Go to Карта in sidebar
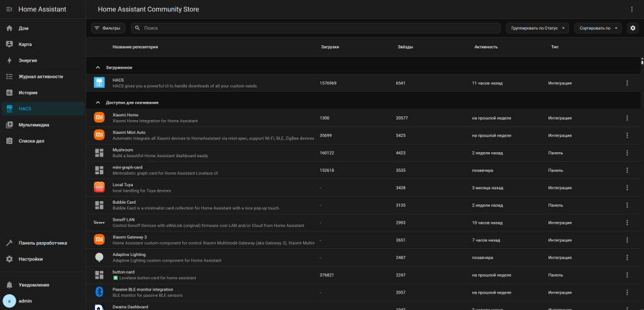Viewport: 644px width, 310px height. pos(43,45)
